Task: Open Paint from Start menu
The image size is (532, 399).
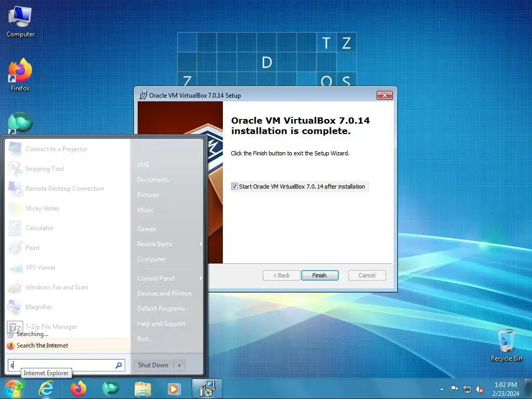Action: tap(68, 248)
